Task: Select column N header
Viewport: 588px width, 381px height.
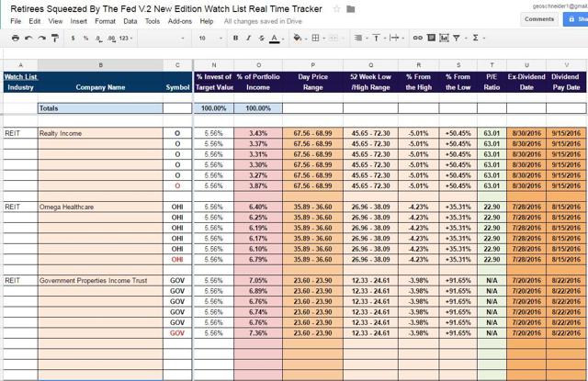Action: pos(214,65)
